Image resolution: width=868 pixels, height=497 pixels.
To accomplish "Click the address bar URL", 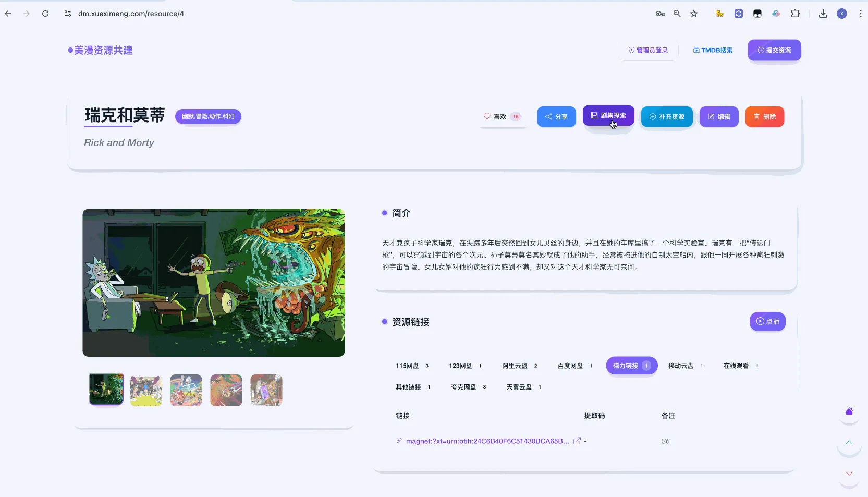I will [x=131, y=14].
